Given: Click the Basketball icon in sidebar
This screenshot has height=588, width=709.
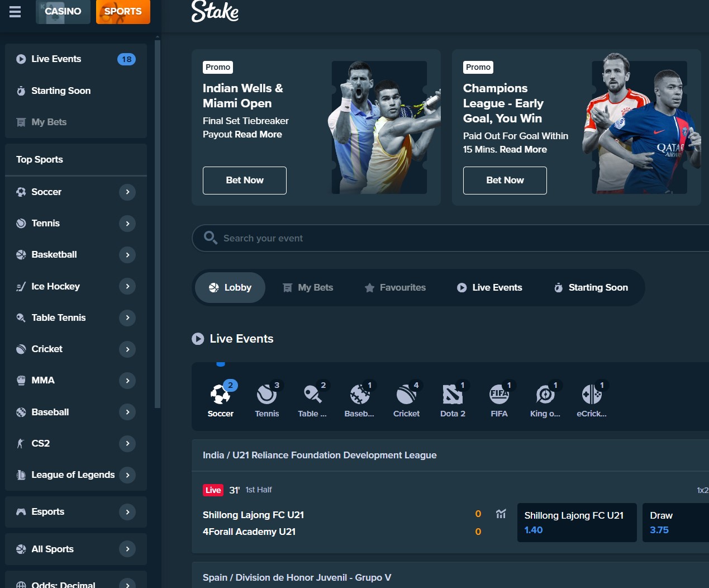Looking at the screenshot, I should (21, 254).
